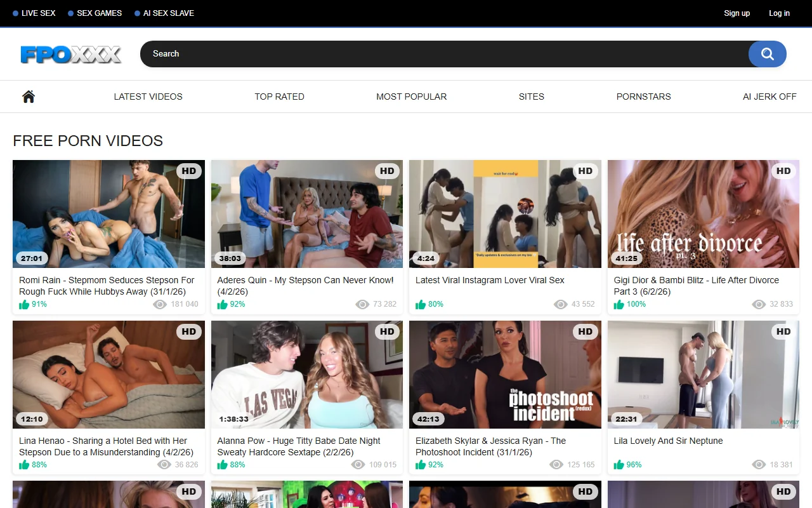
Task: Open the PORNSTARS page
Action: pos(643,96)
